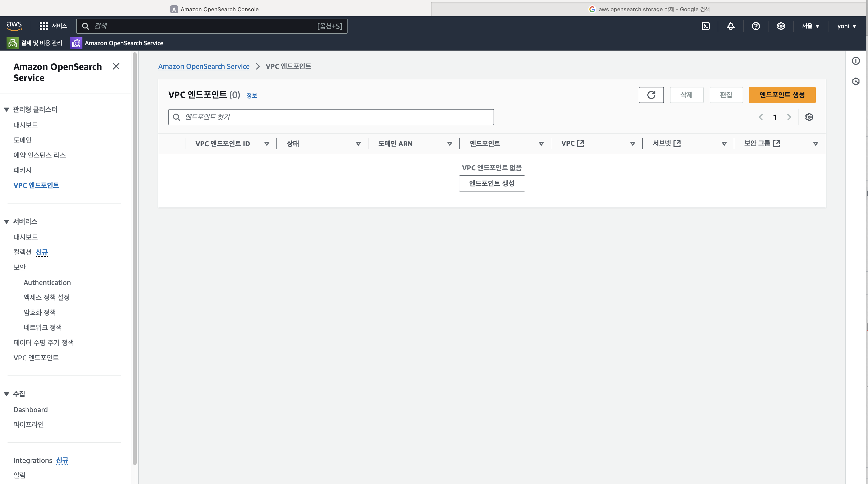Open 도메인 in side navigation
Viewport: 868px width, 484px height.
click(x=23, y=140)
